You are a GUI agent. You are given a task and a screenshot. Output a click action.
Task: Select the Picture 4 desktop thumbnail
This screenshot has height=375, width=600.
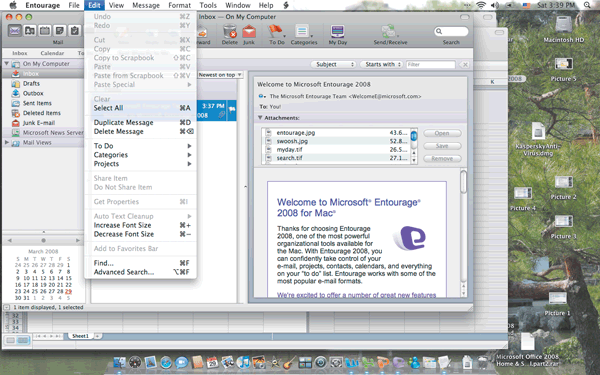[523, 193]
